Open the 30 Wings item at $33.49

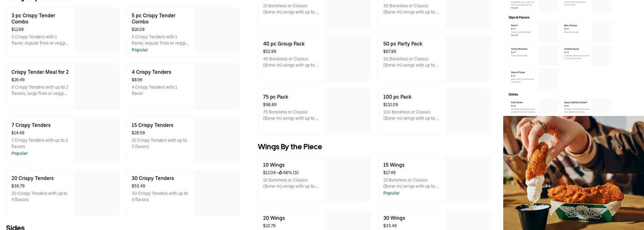pyautogui.click(x=434, y=221)
